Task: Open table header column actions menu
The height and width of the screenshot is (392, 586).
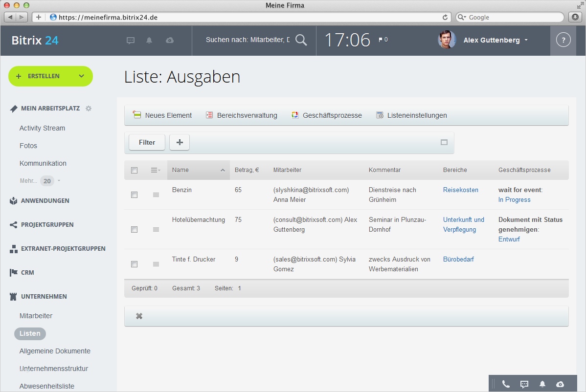Action: click(156, 170)
